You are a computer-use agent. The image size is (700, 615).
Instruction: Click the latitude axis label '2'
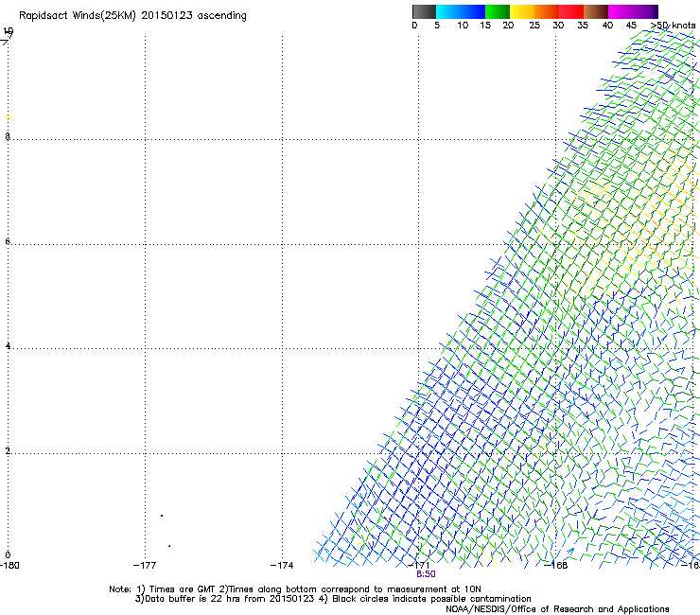[x=8, y=450]
